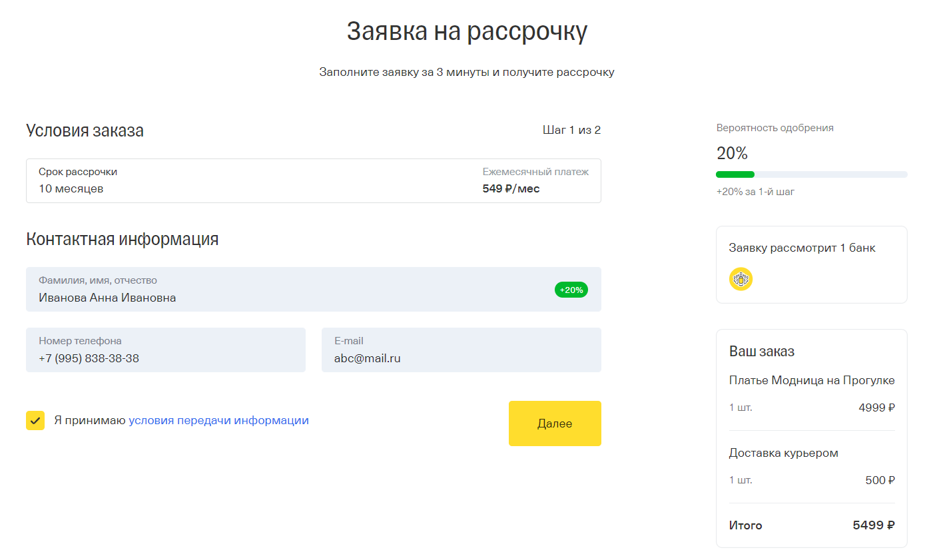Click the Итого label
The image size is (933, 560).
pos(745,525)
